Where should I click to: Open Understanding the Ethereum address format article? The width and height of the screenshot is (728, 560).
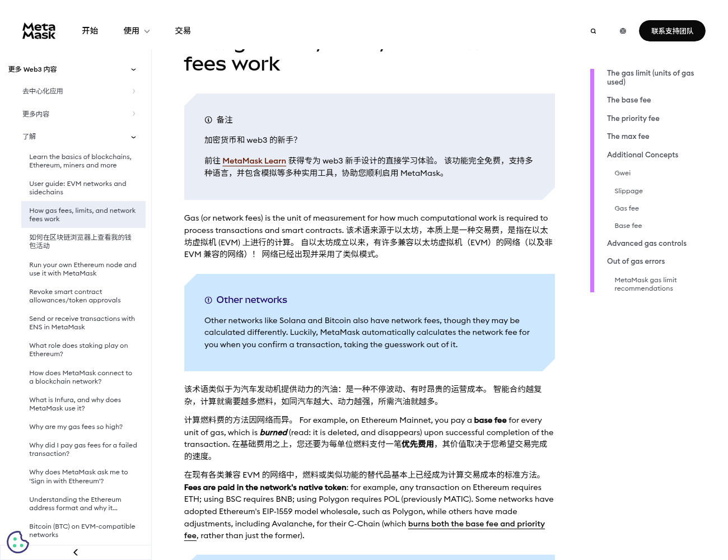click(x=83, y=503)
